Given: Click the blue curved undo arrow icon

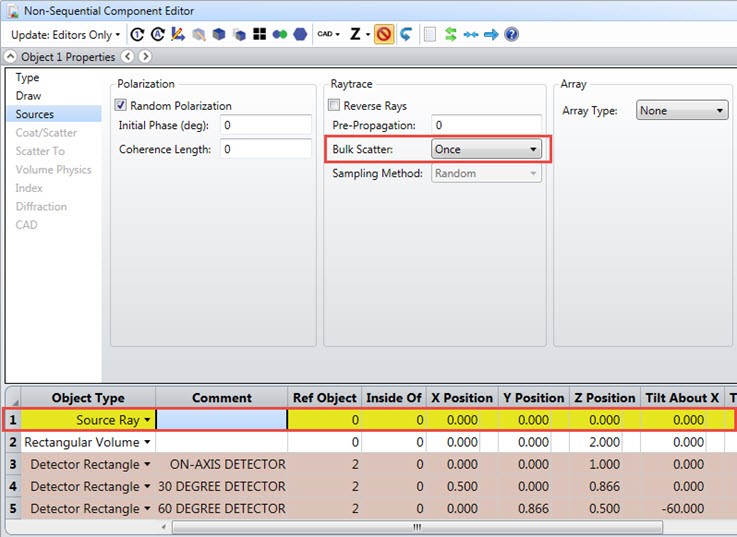Looking at the screenshot, I should click(406, 34).
